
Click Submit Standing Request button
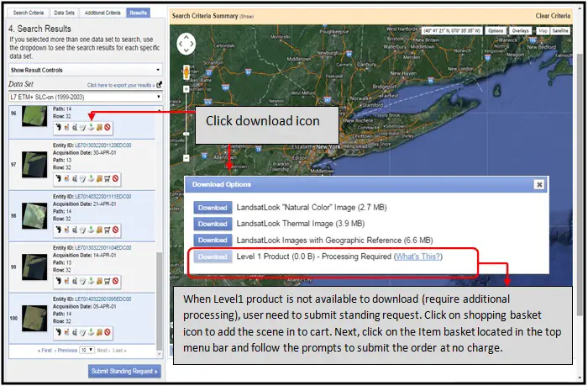[124, 371]
